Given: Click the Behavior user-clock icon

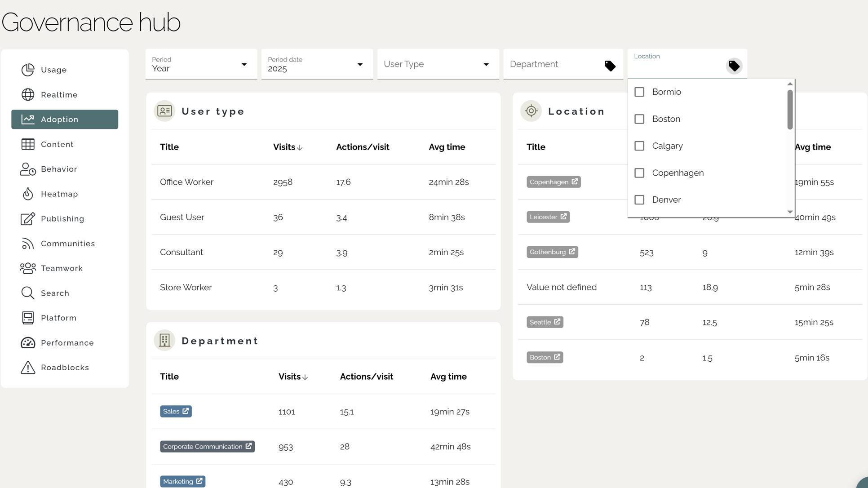Looking at the screenshot, I should coord(28,169).
